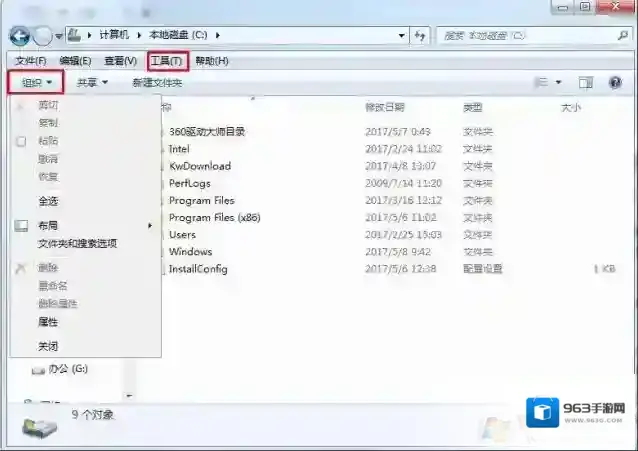This screenshot has height=451, width=638.
Task: Click the magnifier search icon
Action: 623,36
